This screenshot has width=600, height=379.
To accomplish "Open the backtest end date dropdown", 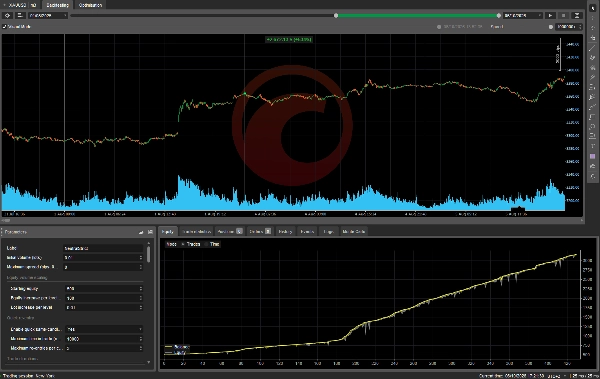I will tap(523, 15).
